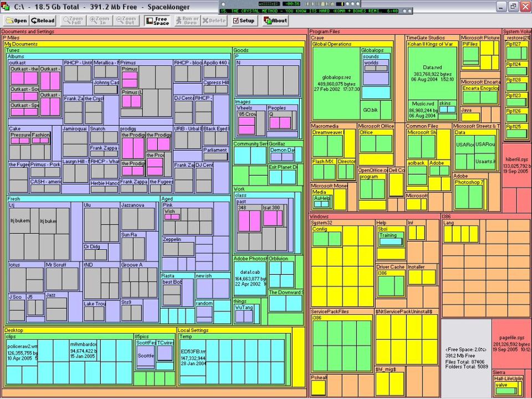The image size is (532, 399).
Task: Click the Open toolbar button
Action: click(x=16, y=21)
